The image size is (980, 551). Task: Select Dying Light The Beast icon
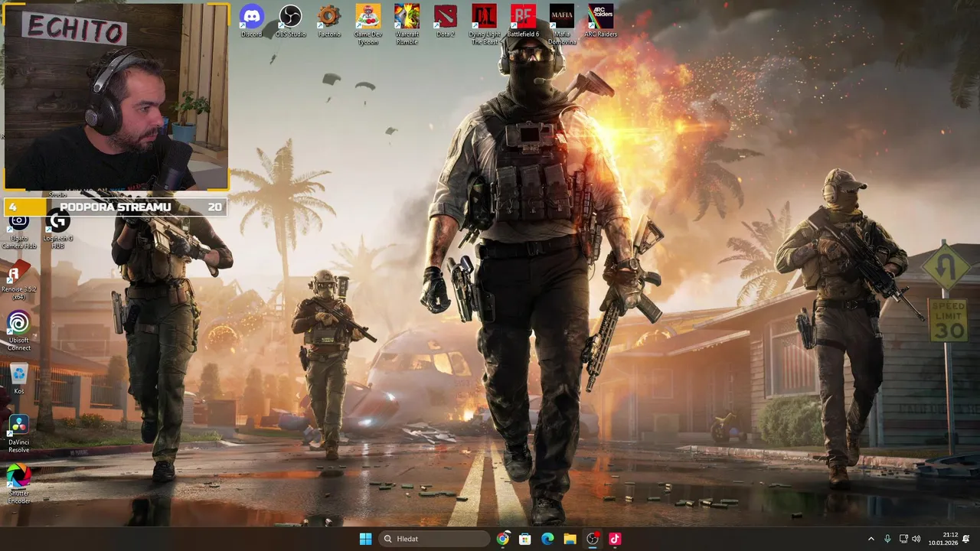pyautogui.click(x=485, y=24)
